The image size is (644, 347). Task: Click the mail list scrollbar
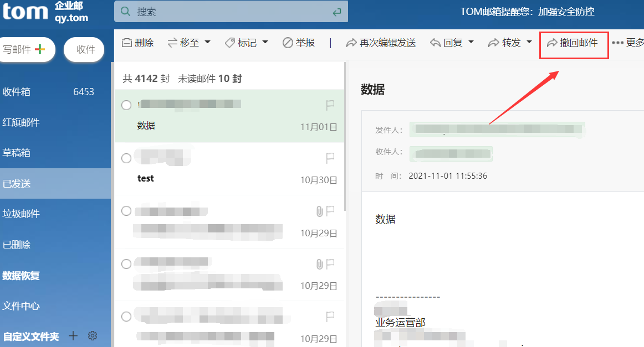tap(345, 137)
